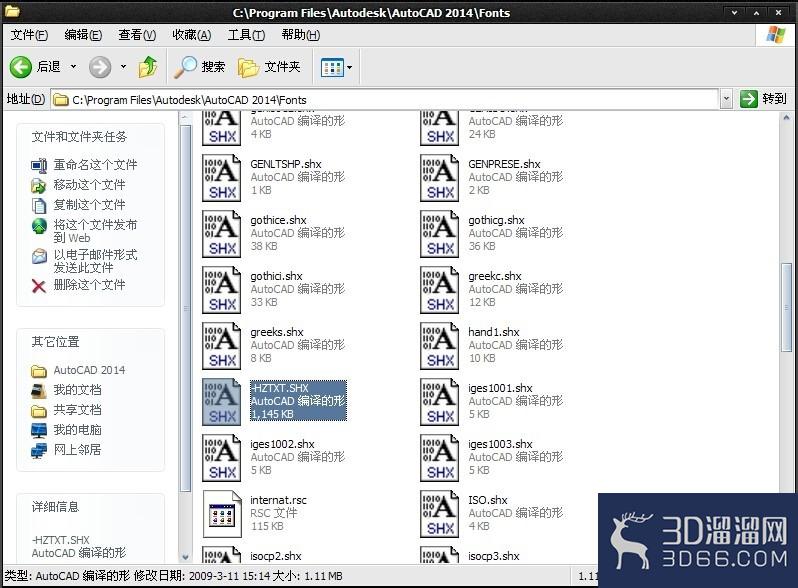The height and width of the screenshot is (588, 798).
Task: Select the gothicg.shx file icon
Action: pos(439,234)
